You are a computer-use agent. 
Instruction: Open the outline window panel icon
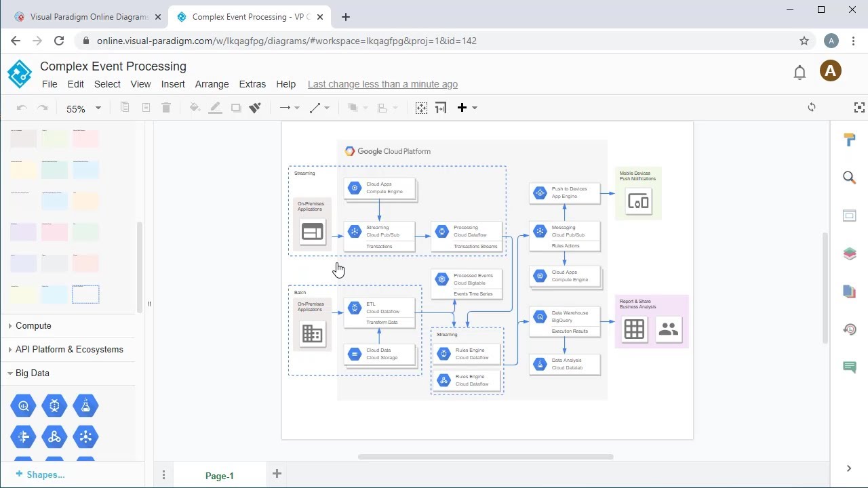[850, 216]
